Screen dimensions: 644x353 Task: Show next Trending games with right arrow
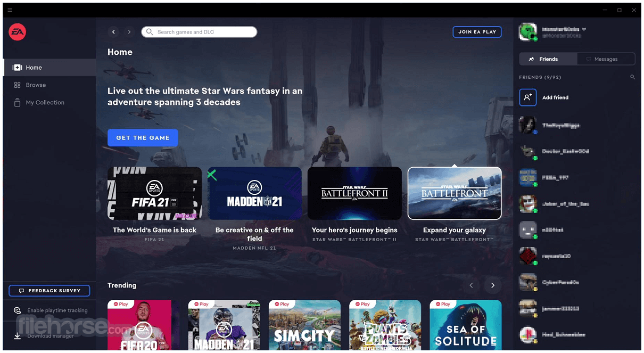(493, 285)
